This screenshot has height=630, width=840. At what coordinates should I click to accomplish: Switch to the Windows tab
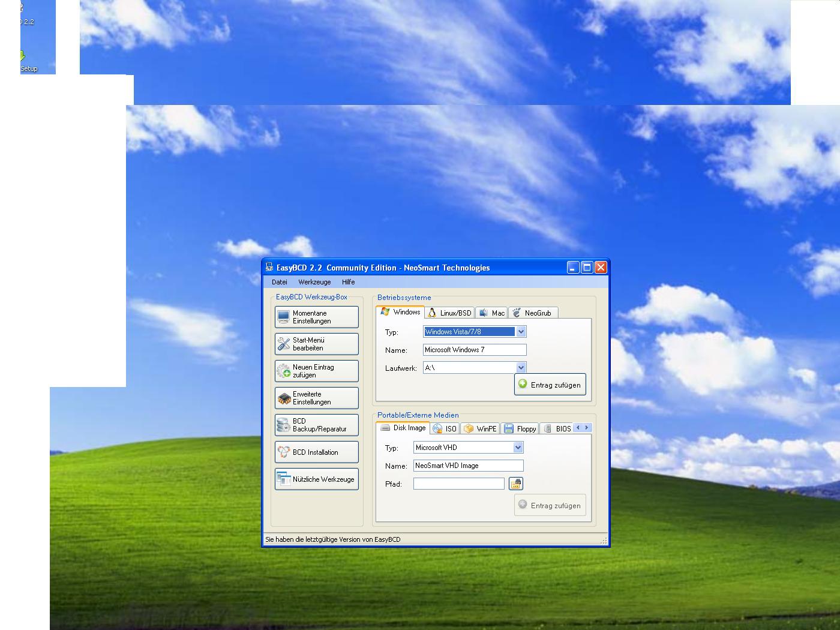tap(400, 312)
